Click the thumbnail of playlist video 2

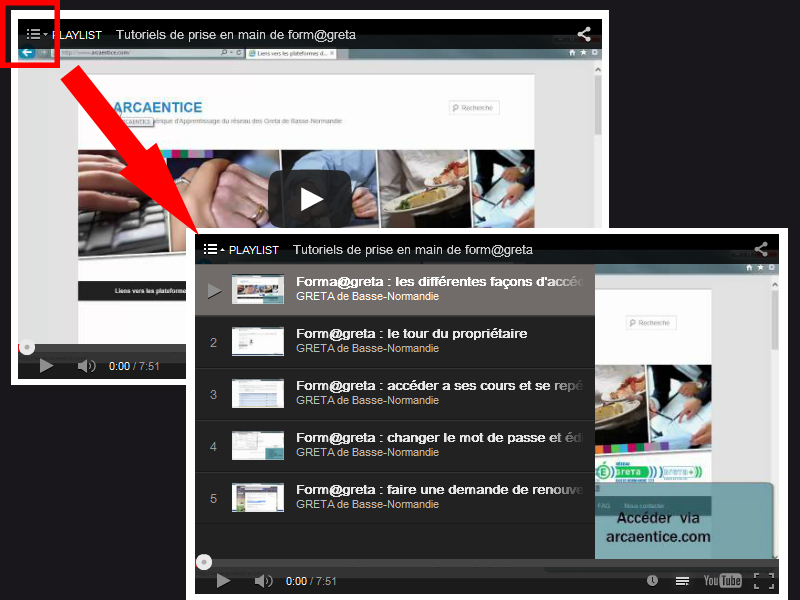(258, 341)
